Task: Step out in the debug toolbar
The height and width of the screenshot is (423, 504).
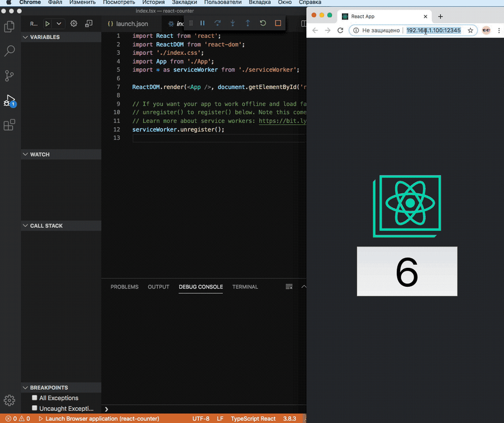Action: click(248, 23)
